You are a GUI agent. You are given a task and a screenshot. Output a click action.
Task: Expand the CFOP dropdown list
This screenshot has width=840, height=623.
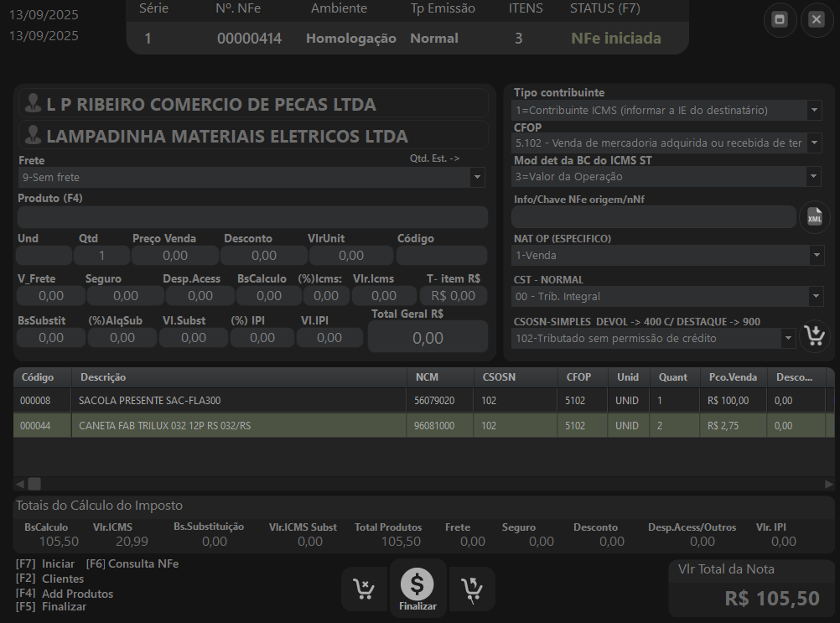pos(814,143)
